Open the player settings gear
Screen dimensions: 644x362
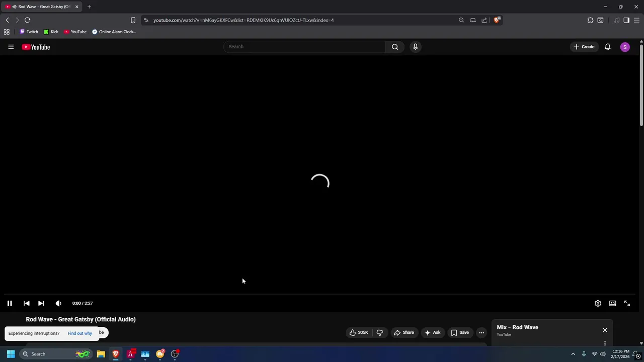coord(598,303)
